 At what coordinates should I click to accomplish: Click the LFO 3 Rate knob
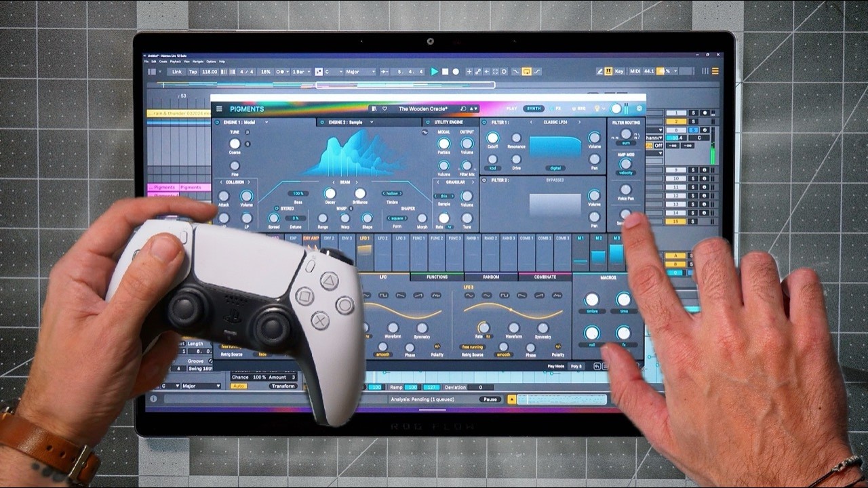(x=483, y=328)
